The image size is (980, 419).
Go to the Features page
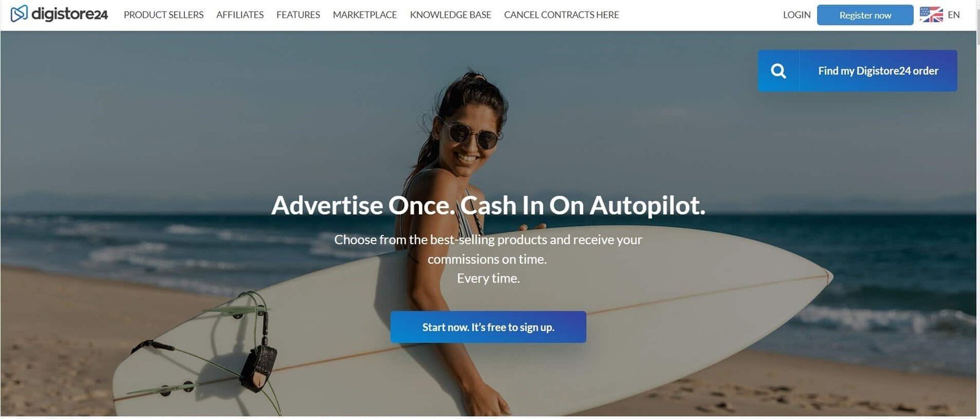[298, 15]
